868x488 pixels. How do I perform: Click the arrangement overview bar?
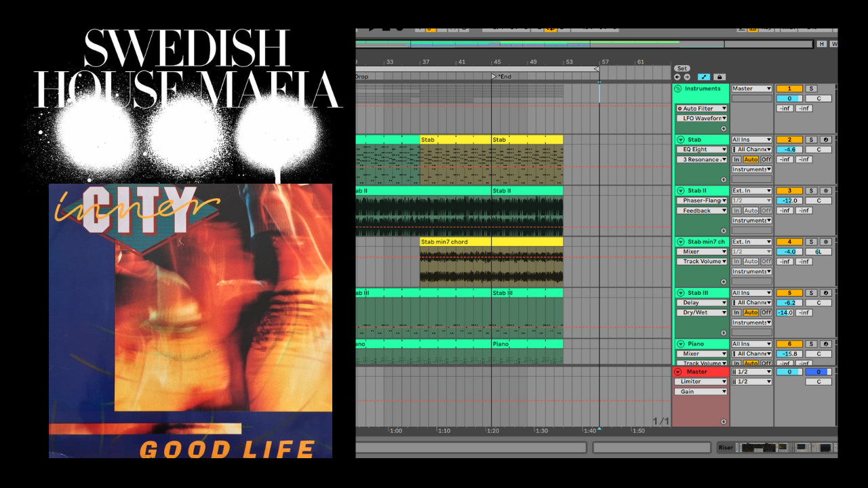[x=584, y=44]
